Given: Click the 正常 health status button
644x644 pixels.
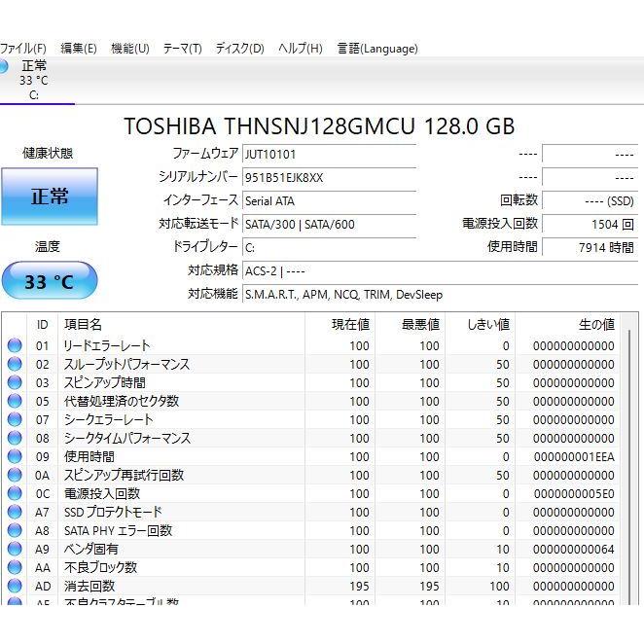Looking at the screenshot, I should tap(50, 197).
